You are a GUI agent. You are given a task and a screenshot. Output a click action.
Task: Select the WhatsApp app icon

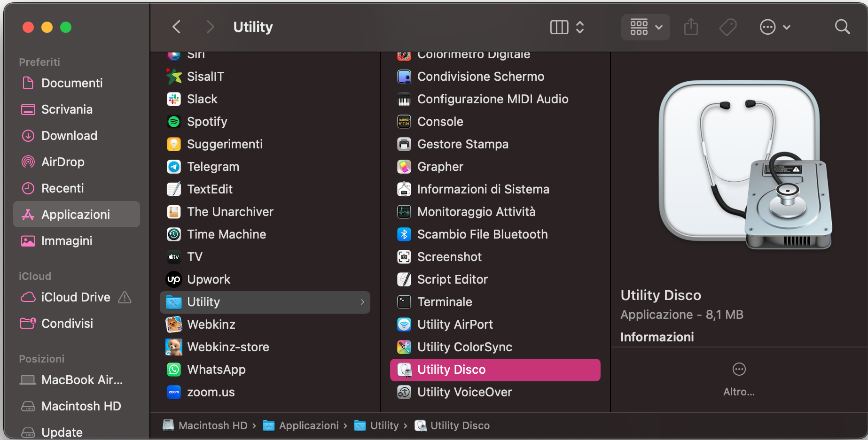pyautogui.click(x=174, y=370)
